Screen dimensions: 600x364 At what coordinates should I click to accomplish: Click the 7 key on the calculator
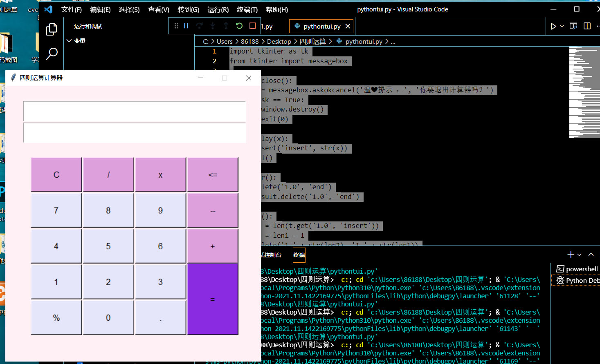[56, 210]
